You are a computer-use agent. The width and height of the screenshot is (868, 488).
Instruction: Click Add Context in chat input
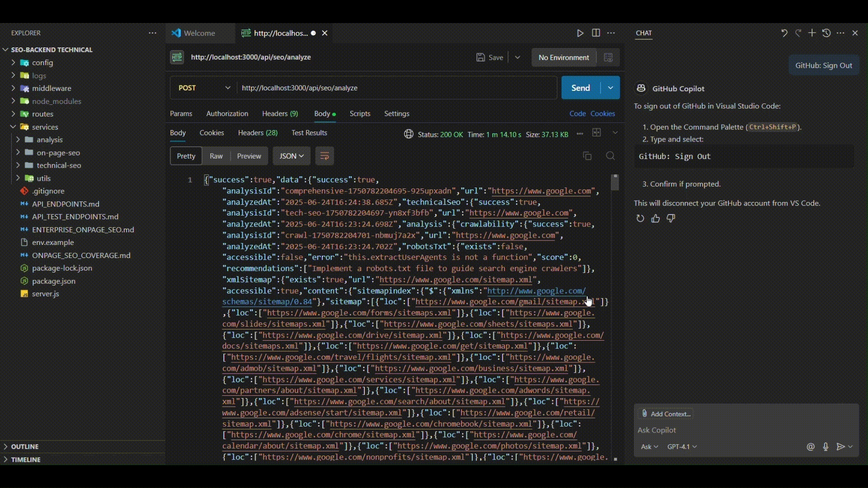(x=666, y=414)
